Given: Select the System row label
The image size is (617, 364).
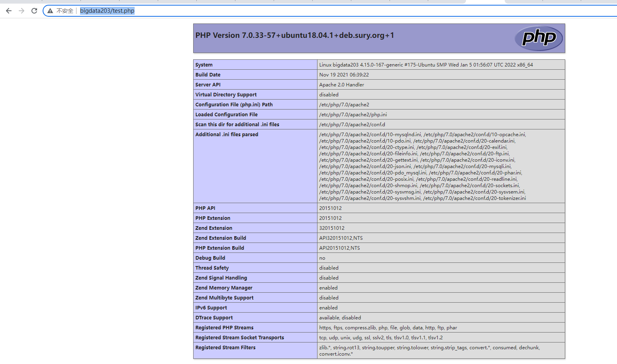Looking at the screenshot, I should pyautogui.click(x=204, y=65).
